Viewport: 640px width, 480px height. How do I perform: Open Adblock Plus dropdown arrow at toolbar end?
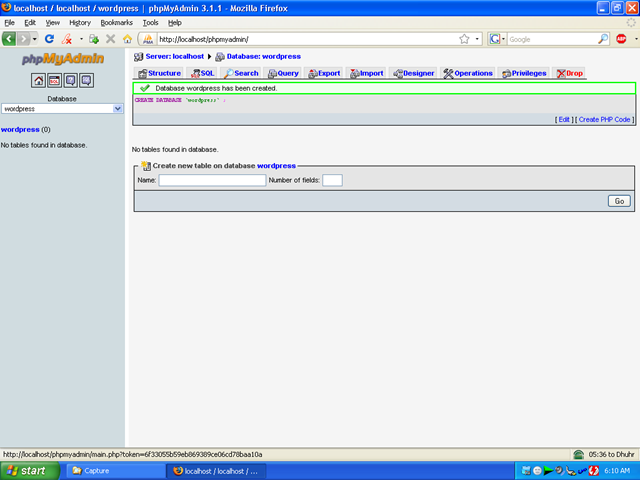[x=636, y=39]
